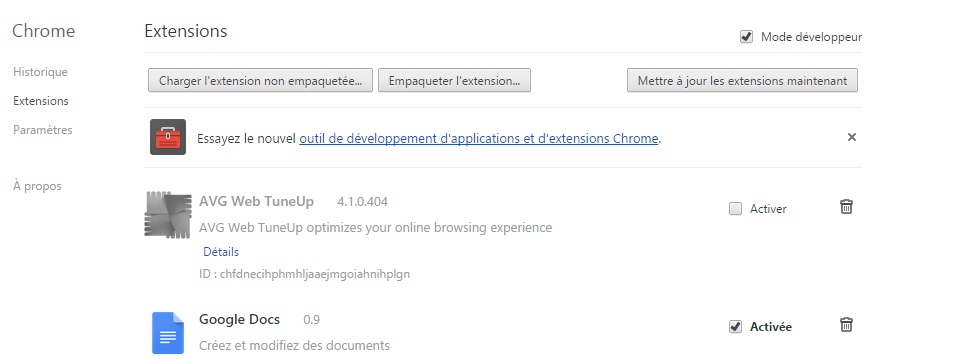
Task: Click Mettre à jour les extensions maintenant
Action: [742, 80]
